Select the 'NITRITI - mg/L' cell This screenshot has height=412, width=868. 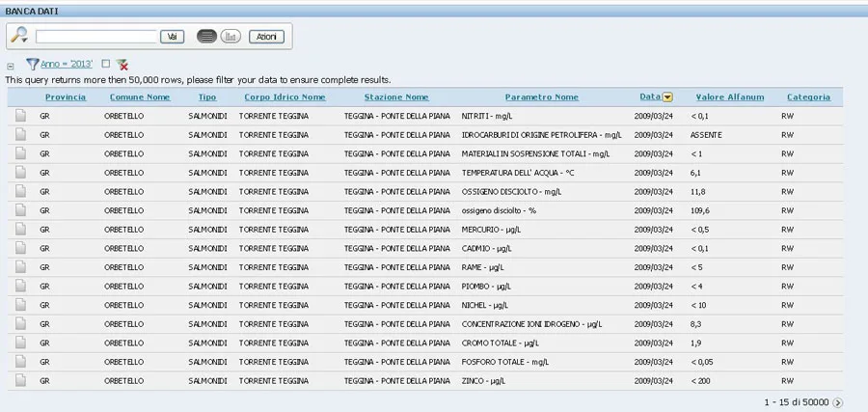click(487, 117)
